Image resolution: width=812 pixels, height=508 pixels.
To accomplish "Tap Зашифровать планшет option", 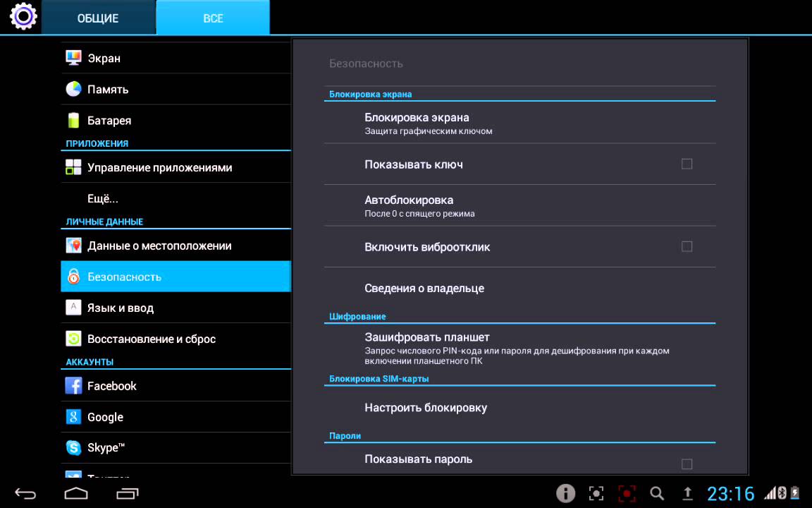I will point(520,349).
